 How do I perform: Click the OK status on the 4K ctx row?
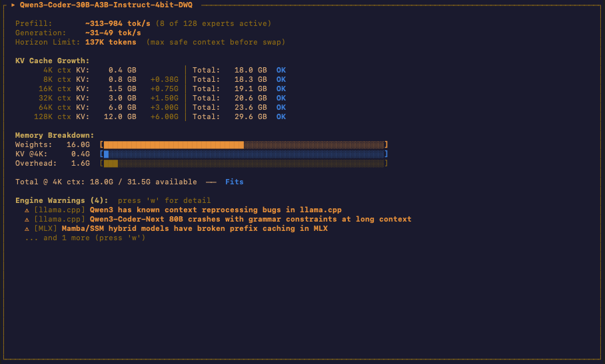click(x=281, y=70)
